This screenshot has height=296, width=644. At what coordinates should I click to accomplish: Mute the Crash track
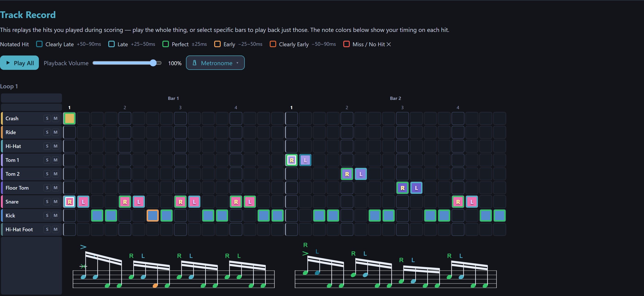(x=56, y=118)
